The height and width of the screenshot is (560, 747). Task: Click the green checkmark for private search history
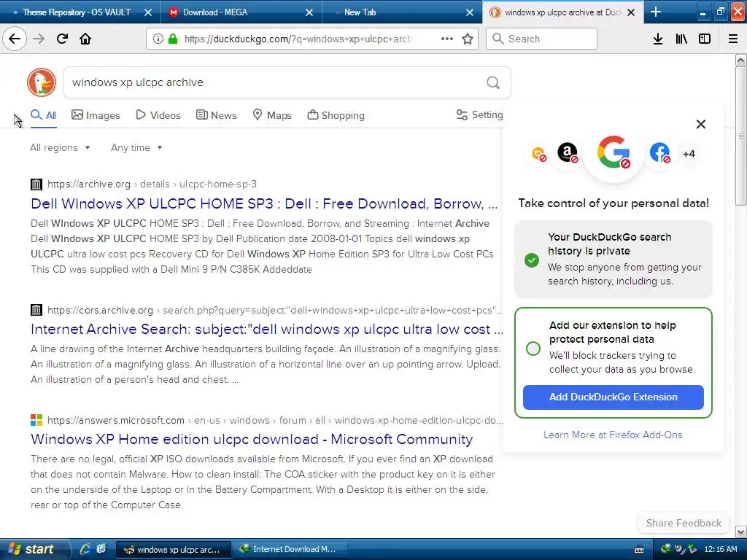(532, 260)
